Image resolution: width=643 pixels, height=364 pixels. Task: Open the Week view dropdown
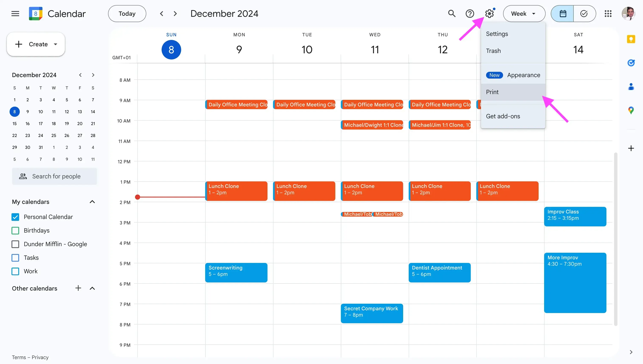click(x=524, y=14)
